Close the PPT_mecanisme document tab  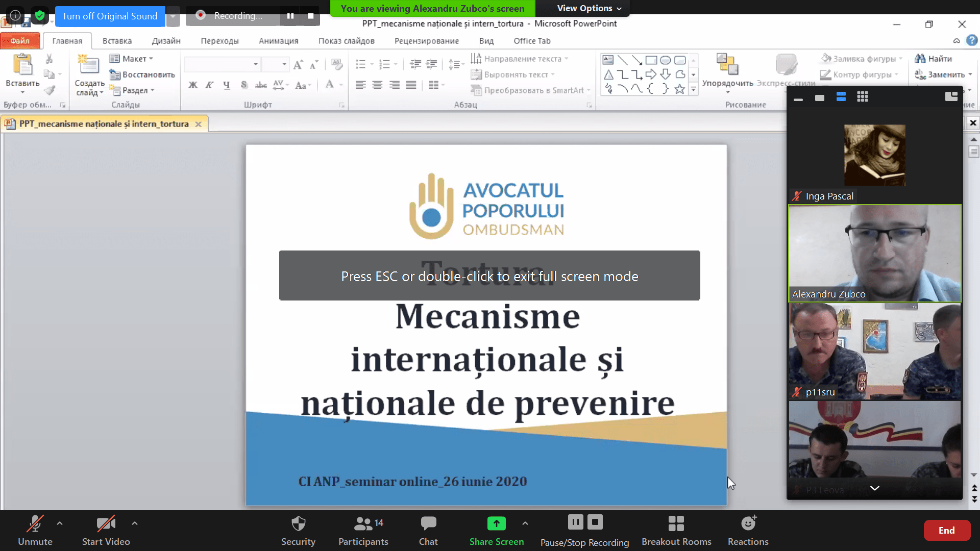click(x=198, y=124)
